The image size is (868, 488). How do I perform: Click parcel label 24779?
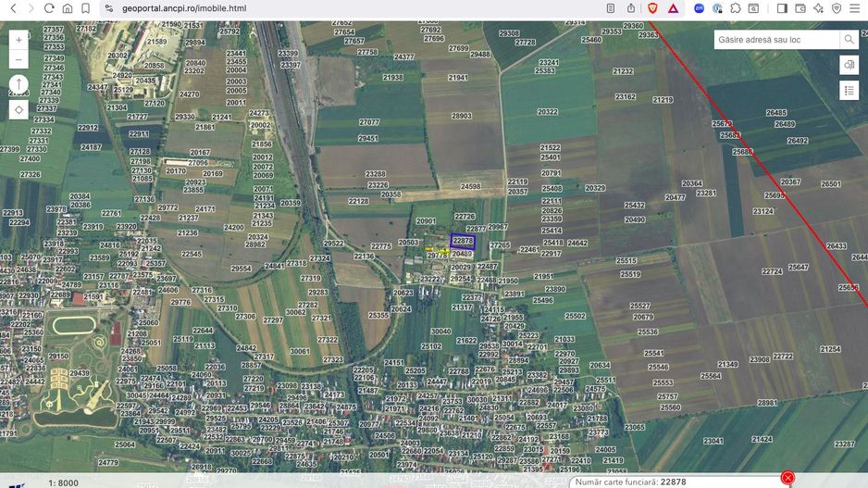point(108,462)
